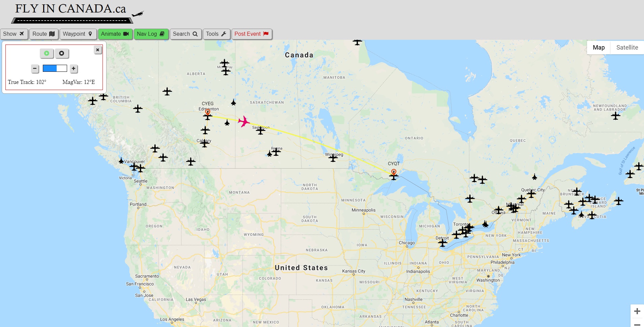
Task: Switch to Satellite map view
Action: click(x=627, y=48)
